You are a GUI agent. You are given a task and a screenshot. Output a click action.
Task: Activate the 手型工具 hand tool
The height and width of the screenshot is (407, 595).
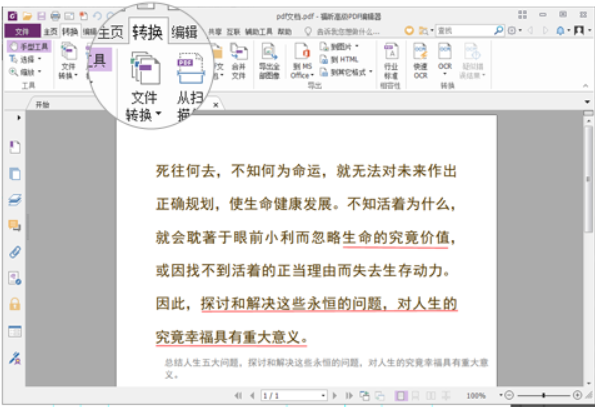(x=29, y=47)
